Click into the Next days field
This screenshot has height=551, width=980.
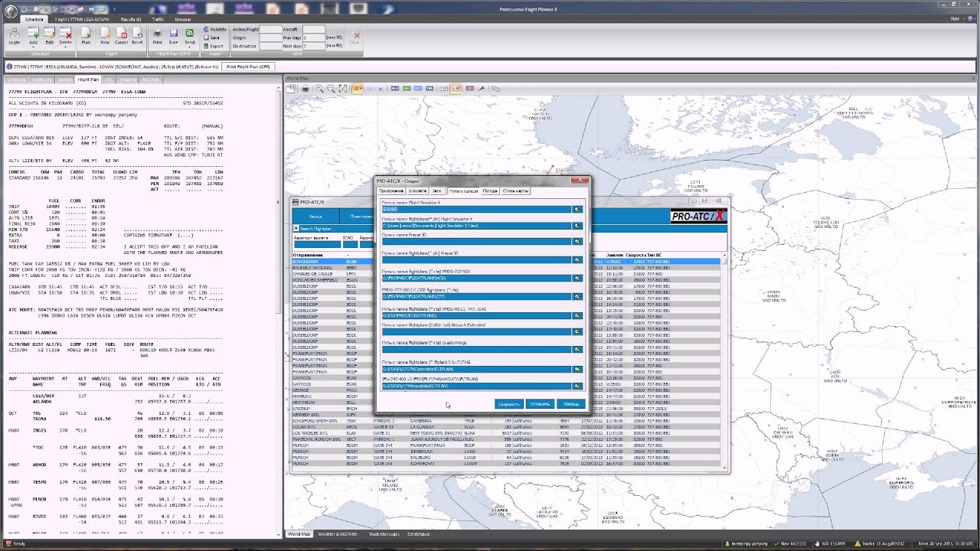coord(315,46)
